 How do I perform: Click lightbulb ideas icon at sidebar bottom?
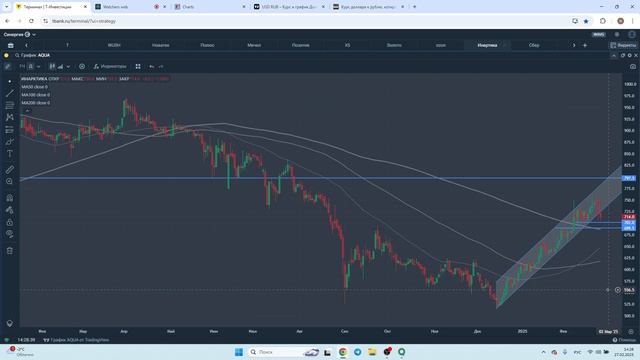pyautogui.click(x=10, y=323)
